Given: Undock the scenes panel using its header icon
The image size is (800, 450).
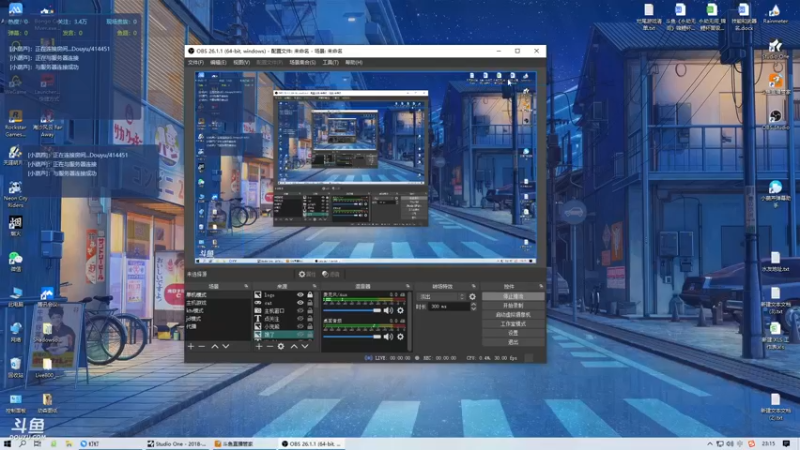Looking at the screenshot, I should click(x=246, y=286).
